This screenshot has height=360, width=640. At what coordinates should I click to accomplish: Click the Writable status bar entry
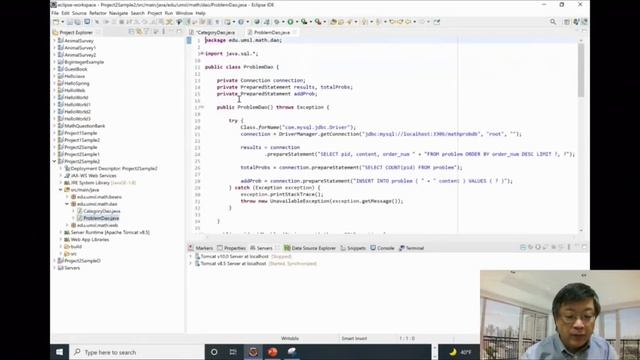[x=290, y=338]
